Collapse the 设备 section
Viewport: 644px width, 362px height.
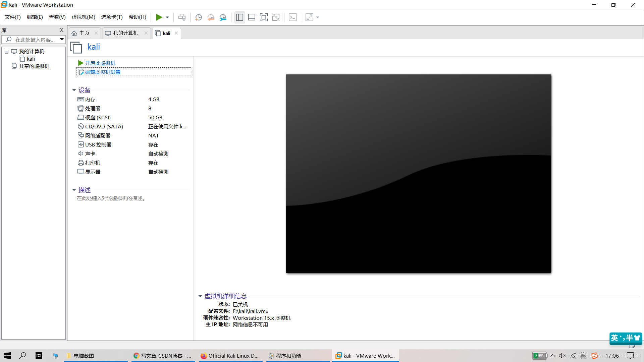click(x=74, y=90)
